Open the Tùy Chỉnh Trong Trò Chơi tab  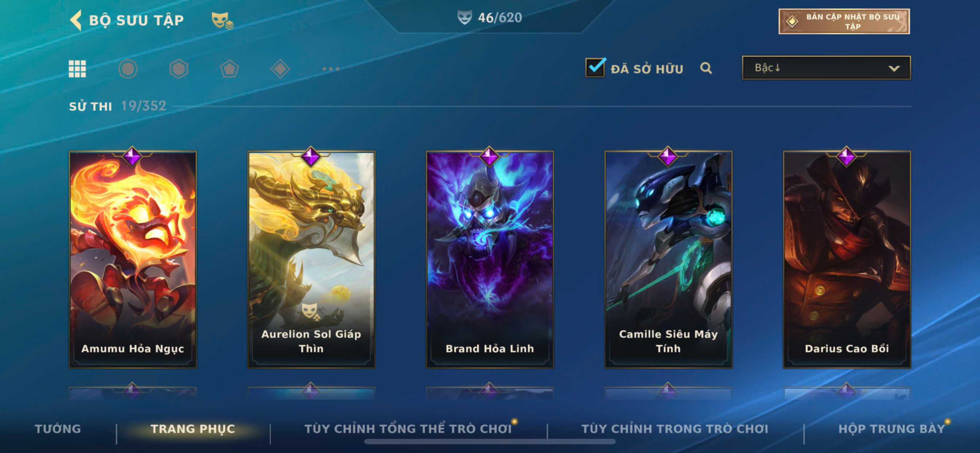point(674,429)
